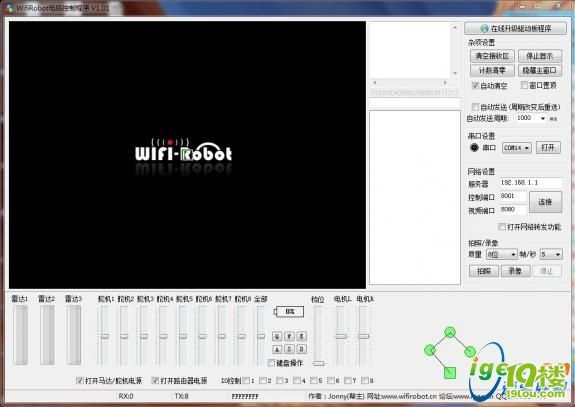Click the 舵机3 slider handle
Screen dimensions: 575x407
coord(144,336)
